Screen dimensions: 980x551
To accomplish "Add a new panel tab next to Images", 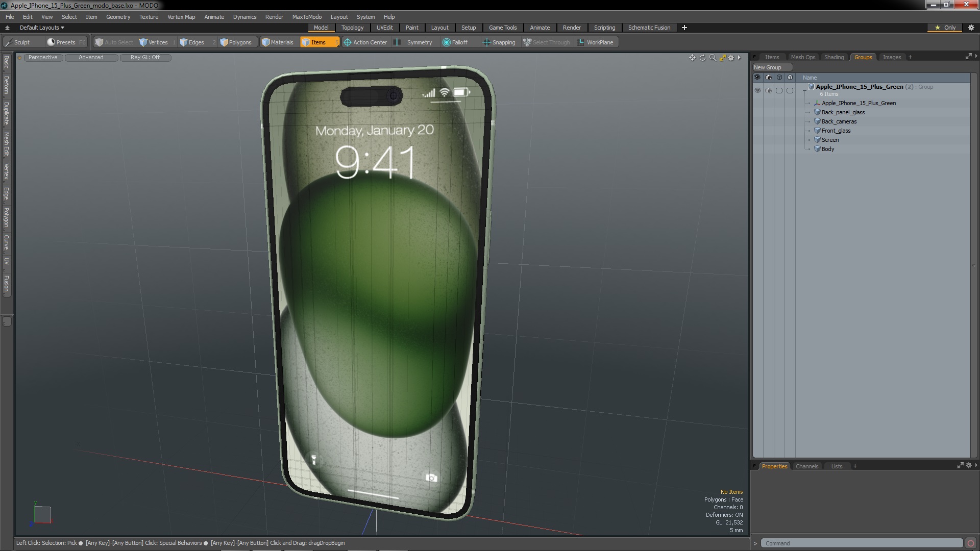I will pos(910,57).
